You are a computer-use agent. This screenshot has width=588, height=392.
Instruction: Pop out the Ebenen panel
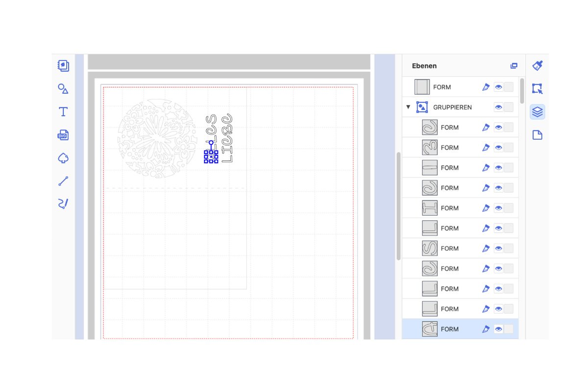[x=514, y=66]
